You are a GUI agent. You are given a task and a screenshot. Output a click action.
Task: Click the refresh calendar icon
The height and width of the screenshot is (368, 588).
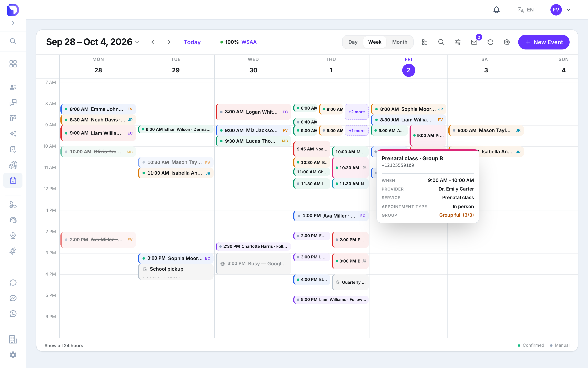(x=490, y=42)
